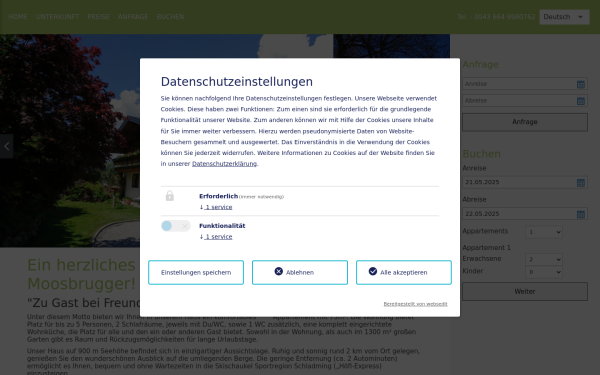Viewport: 600px width, 375px height.
Task: Click Buchen Anreise field showing 21.05.2025
Action: click(x=525, y=182)
